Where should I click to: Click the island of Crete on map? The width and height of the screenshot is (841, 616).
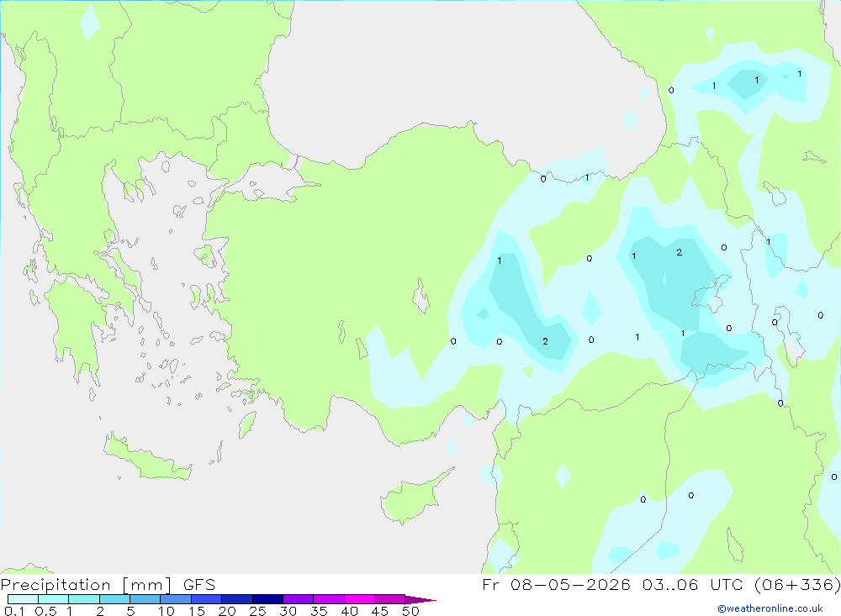coord(147,458)
